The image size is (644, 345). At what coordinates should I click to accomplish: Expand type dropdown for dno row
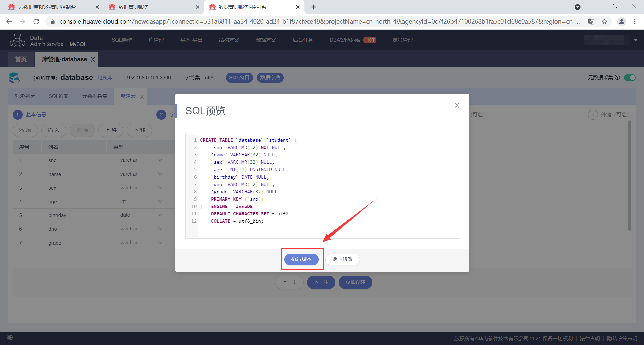point(160,229)
